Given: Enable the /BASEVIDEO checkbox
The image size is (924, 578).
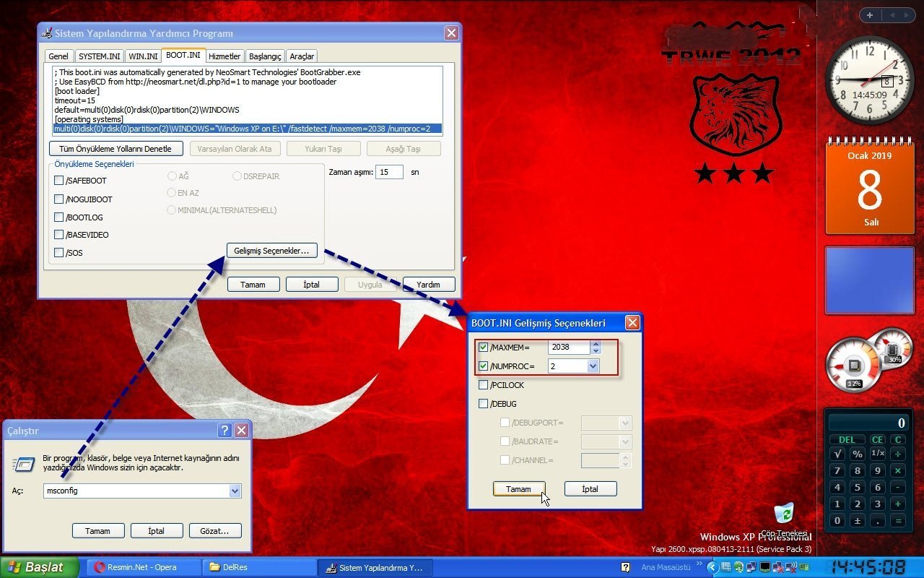Looking at the screenshot, I should pyautogui.click(x=59, y=235).
